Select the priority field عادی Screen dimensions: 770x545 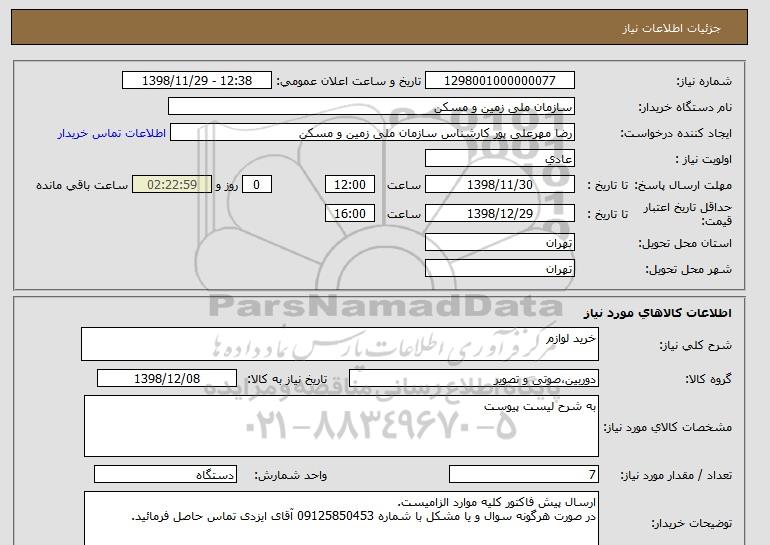click(499, 159)
